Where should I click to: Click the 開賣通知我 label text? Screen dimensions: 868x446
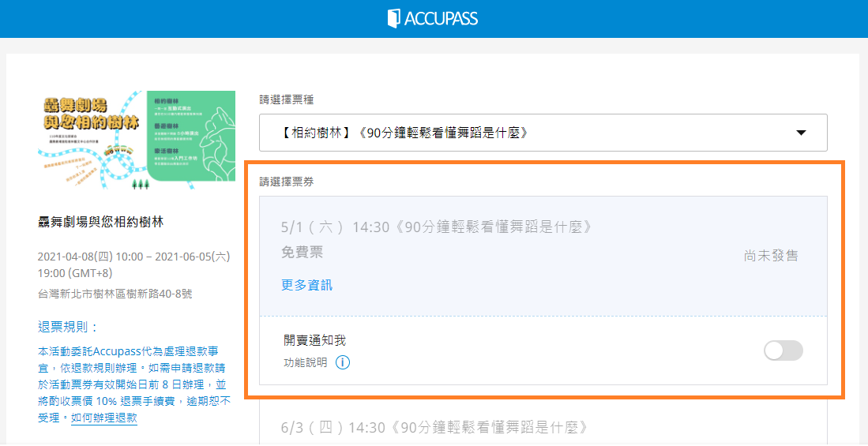coord(314,341)
